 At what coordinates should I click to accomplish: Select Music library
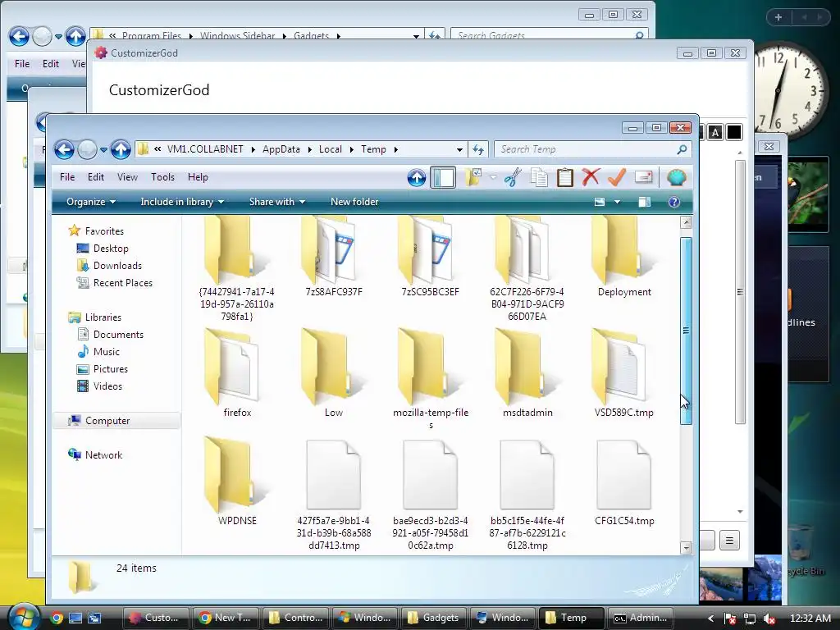[x=98, y=351]
